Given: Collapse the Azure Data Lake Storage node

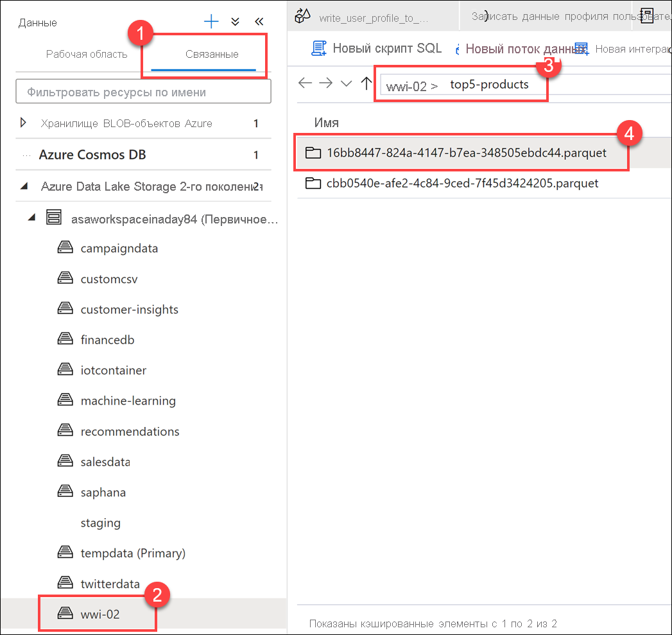Looking at the screenshot, I should coord(24,186).
